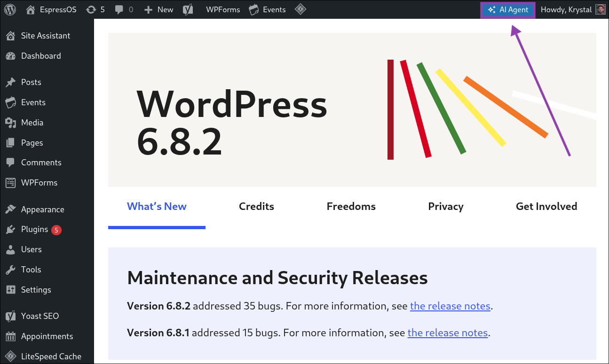Open release notes link for Version 6.8.1

448,333
